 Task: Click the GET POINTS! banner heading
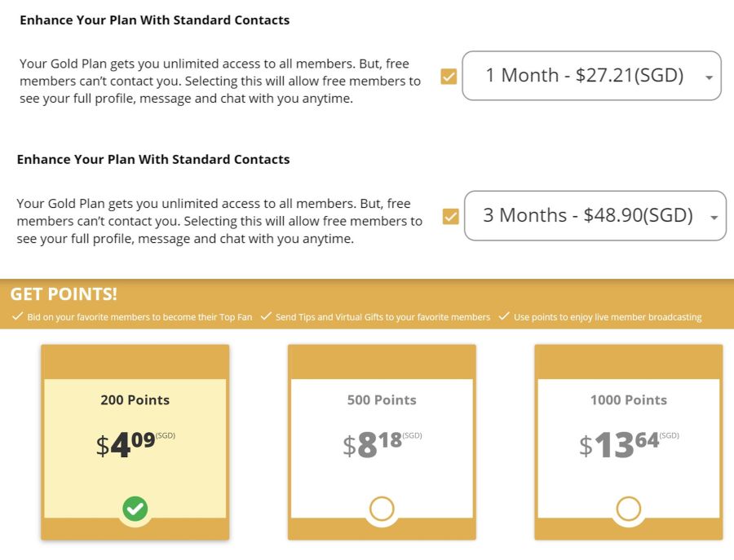pyautogui.click(x=64, y=293)
